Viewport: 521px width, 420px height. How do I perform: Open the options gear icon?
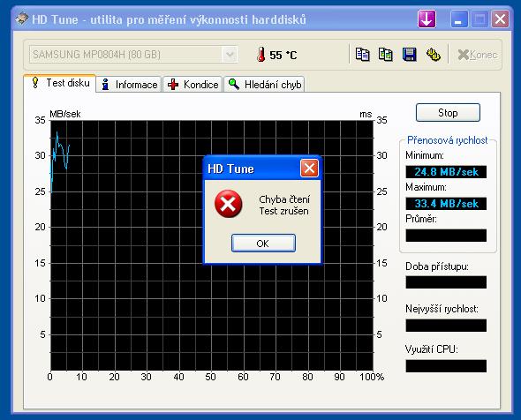(x=433, y=55)
